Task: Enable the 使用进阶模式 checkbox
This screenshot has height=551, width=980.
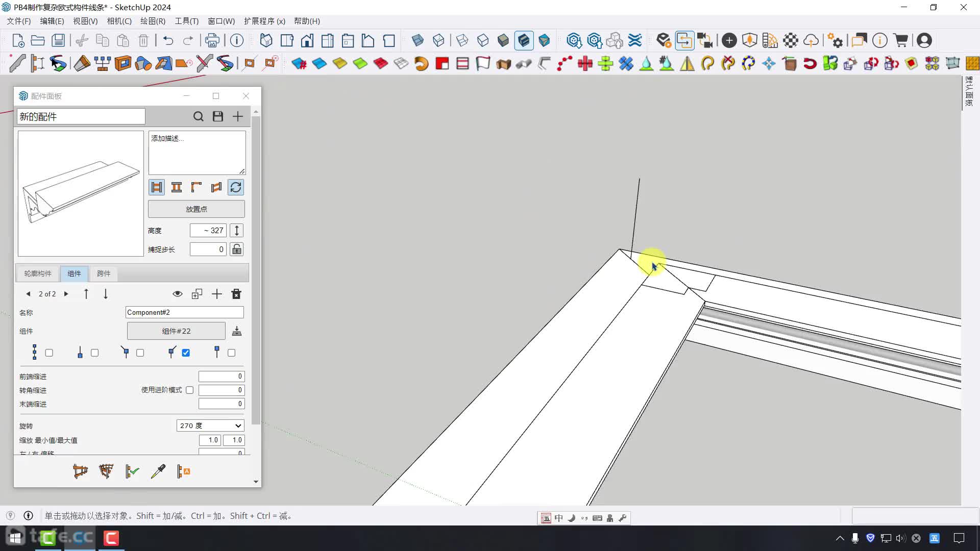Action: 189,390
